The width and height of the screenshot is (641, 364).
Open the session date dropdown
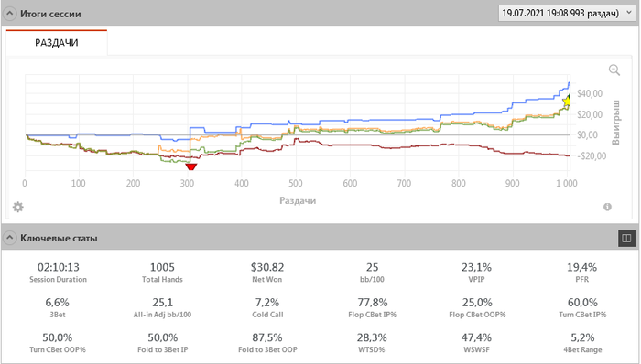point(567,14)
